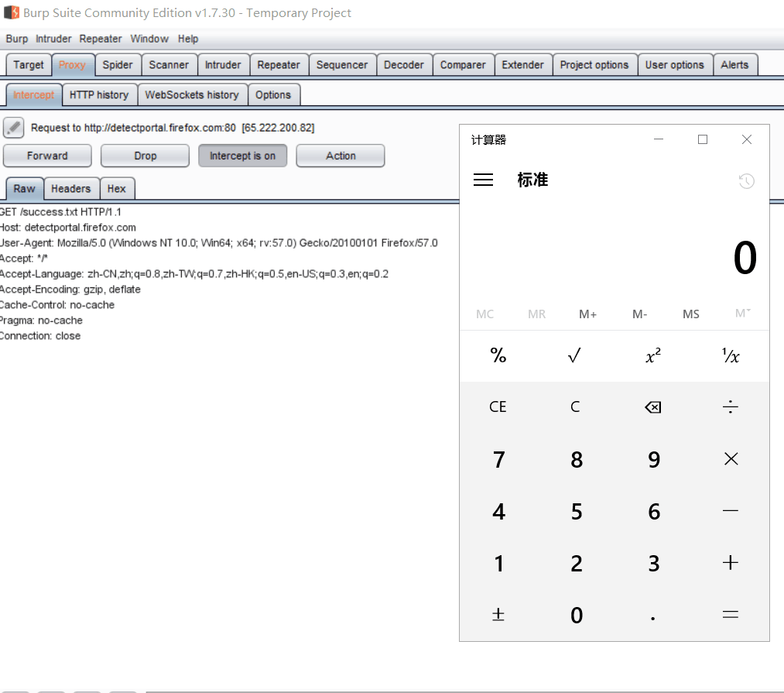784x693 pixels.
Task: Click the M+ memory add button
Action: pyautogui.click(x=588, y=314)
